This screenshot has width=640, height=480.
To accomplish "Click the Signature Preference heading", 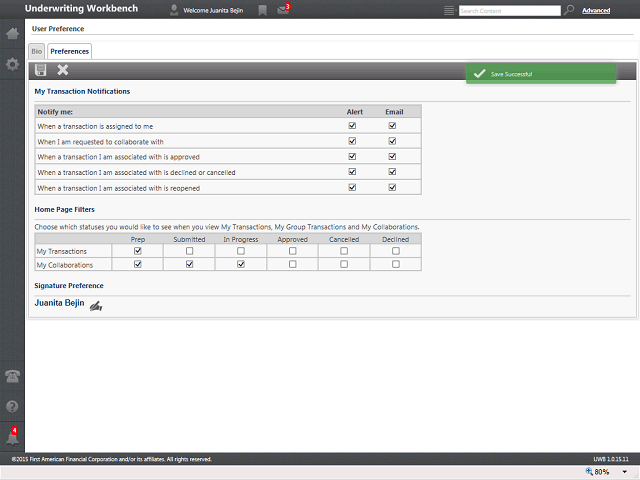I will [69, 286].
